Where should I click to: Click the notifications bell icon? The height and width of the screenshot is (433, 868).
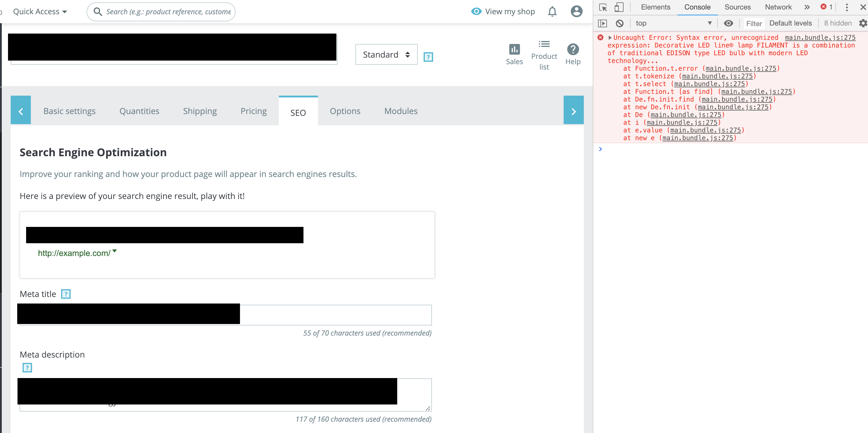[552, 12]
